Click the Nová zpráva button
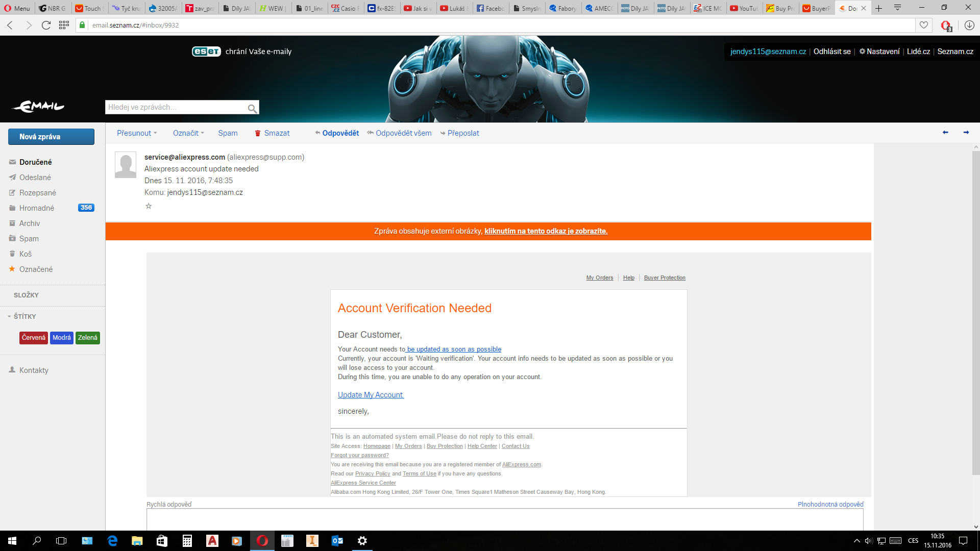Image resolution: width=980 pixels, height=551 pixels. point(51,137)
